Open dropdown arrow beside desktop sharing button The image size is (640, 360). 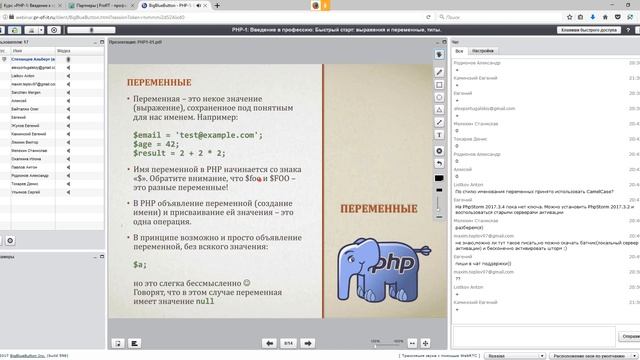coord(41,30)
